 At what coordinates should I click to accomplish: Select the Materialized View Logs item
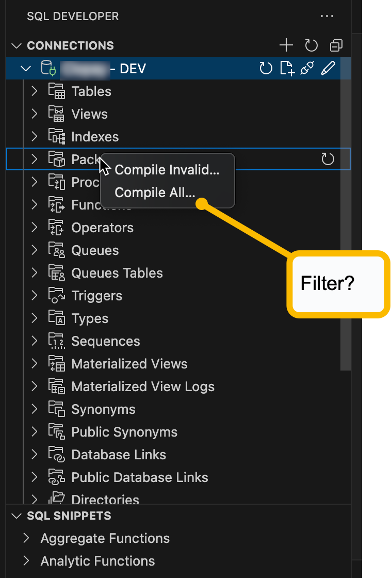[143, 387]
